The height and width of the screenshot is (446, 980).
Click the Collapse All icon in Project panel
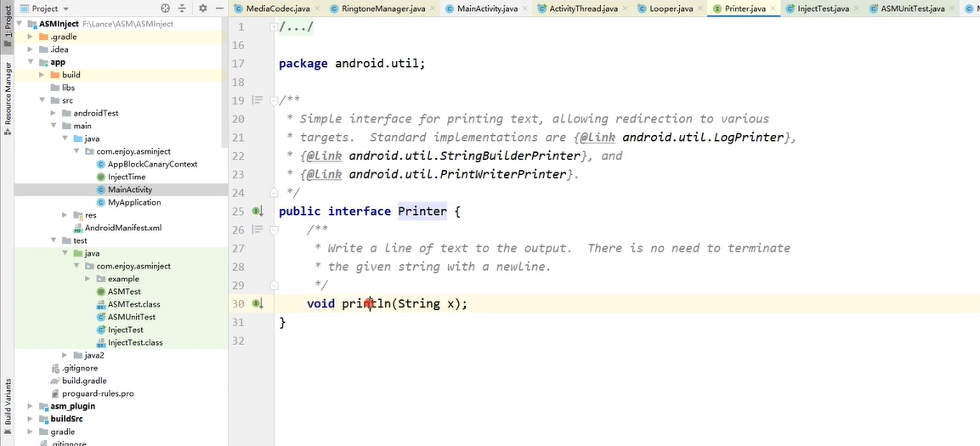click(184, 8)
